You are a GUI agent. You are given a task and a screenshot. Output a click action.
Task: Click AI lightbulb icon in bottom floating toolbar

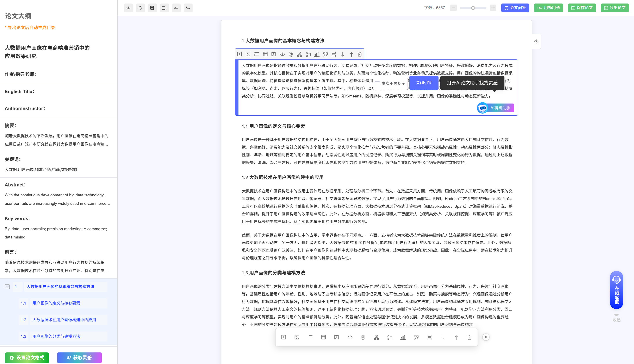coord(363,338)
